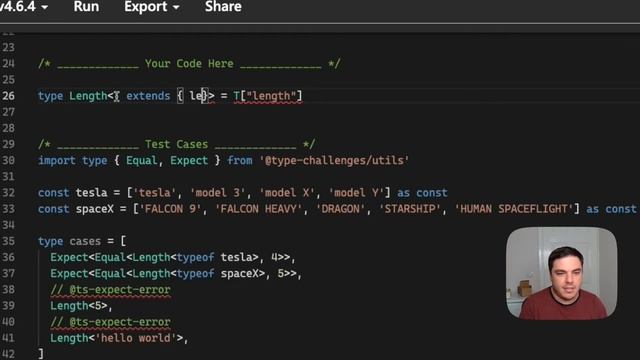Click the @ts-expect-error comment on line 40

(x=110, y=322)
